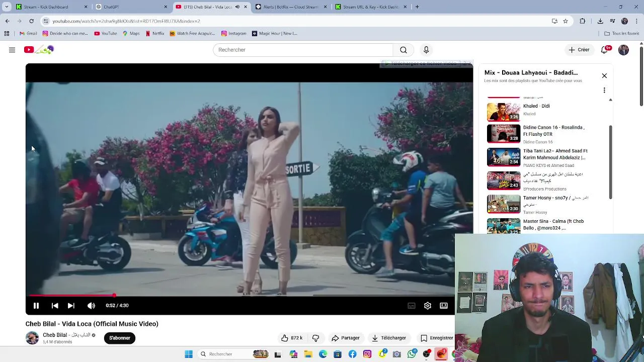Click the S'abonner subscribe button

click(120, 338)
